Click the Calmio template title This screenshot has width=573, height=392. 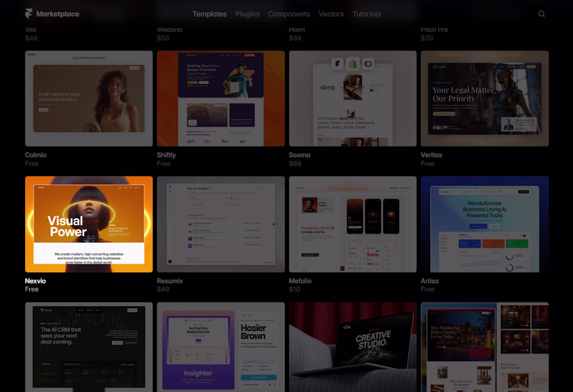click(36, 155)
